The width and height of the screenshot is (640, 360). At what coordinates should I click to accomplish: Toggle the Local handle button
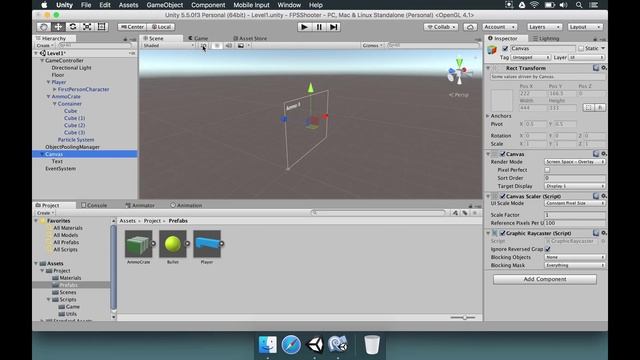coord(161,27)
